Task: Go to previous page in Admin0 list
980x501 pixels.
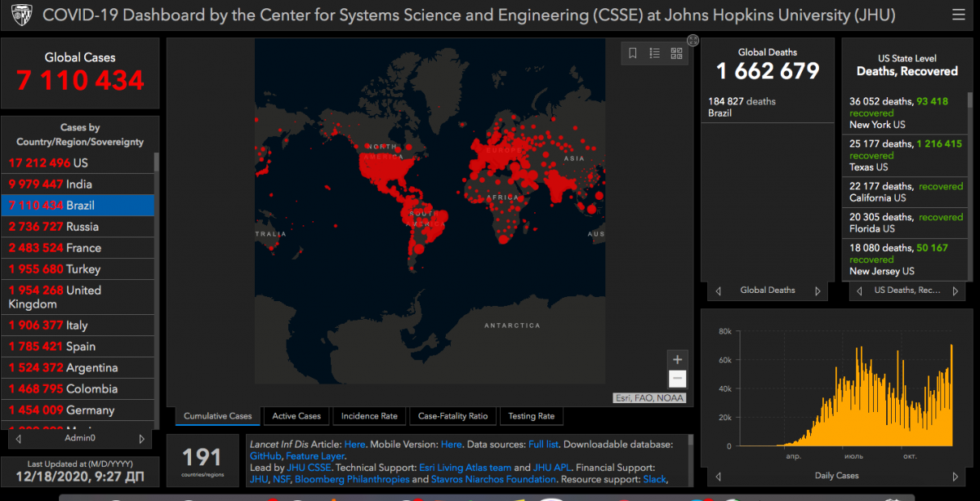Action: [x=18, y=439]
